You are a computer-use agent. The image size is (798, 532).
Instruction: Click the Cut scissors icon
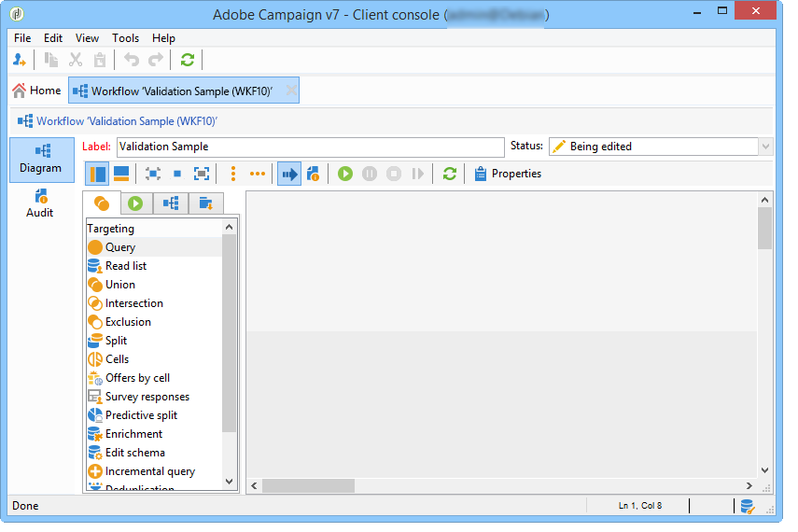[76, 60]
